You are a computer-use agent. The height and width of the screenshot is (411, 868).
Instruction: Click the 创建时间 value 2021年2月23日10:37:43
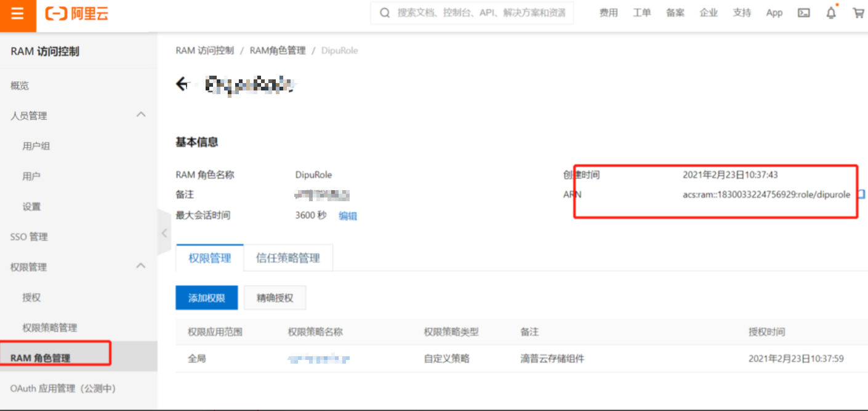pos(730,175)
